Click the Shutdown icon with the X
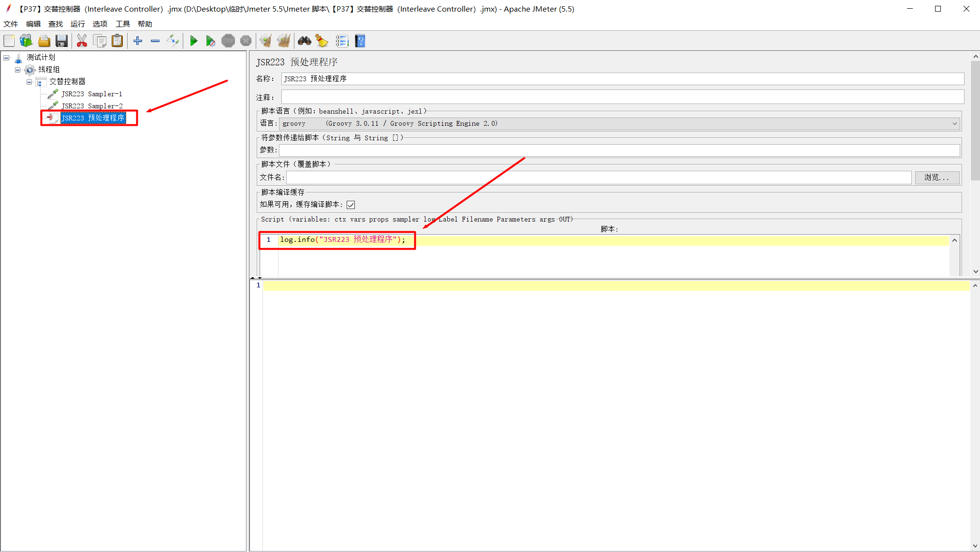This screenshot has width=980, height=552. [246, 41]
